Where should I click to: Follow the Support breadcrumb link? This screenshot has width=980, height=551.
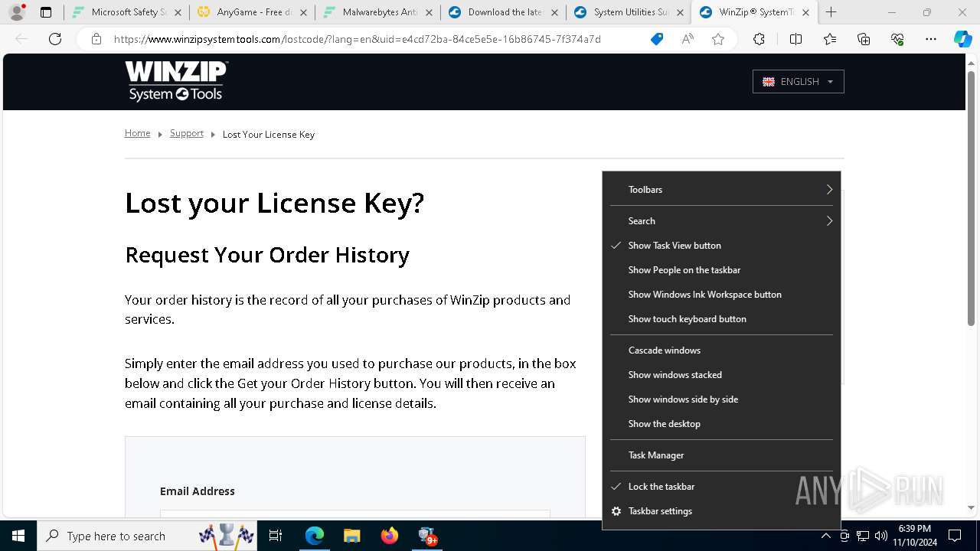(x=187, y=133)
